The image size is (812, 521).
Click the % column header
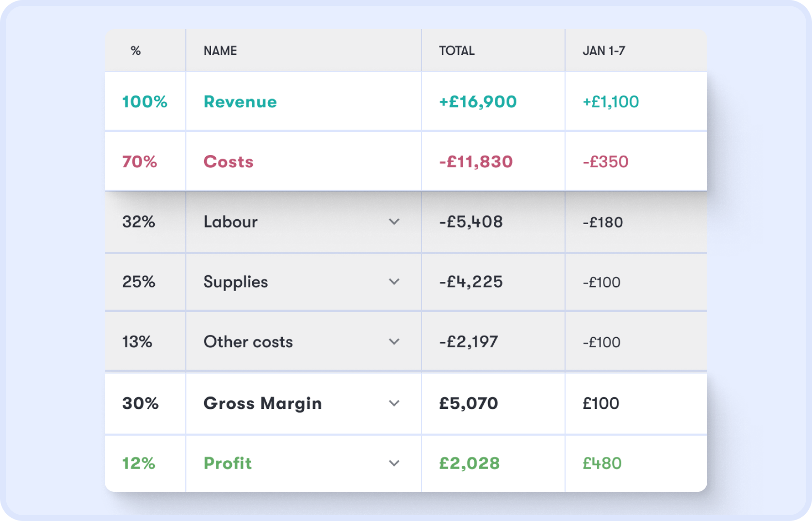[x=136, y=50]
